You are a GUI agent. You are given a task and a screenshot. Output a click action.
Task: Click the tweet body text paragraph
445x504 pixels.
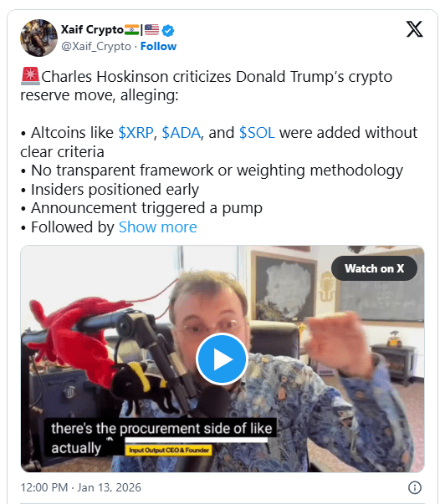point(219,152)
